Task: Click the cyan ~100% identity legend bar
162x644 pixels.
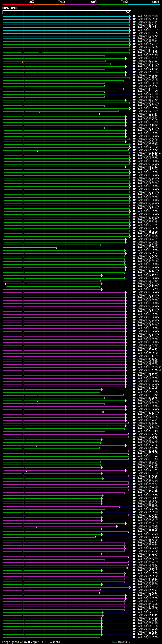Action: point(144,5)
